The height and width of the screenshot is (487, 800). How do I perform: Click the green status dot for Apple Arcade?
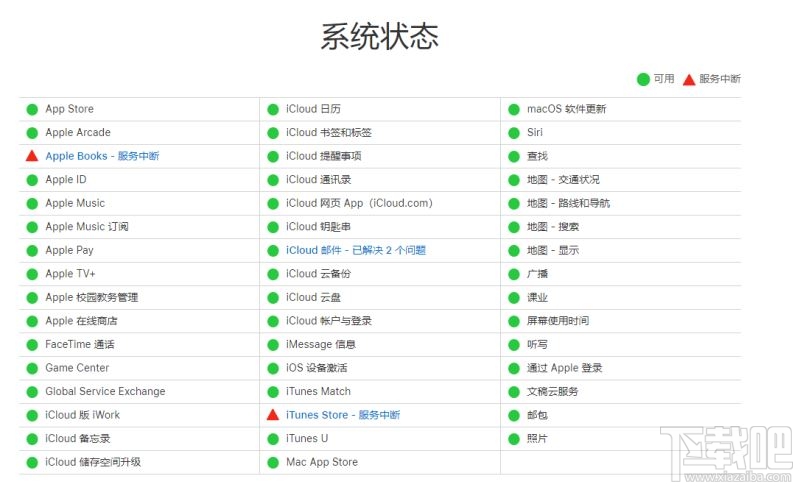(32, 133)
